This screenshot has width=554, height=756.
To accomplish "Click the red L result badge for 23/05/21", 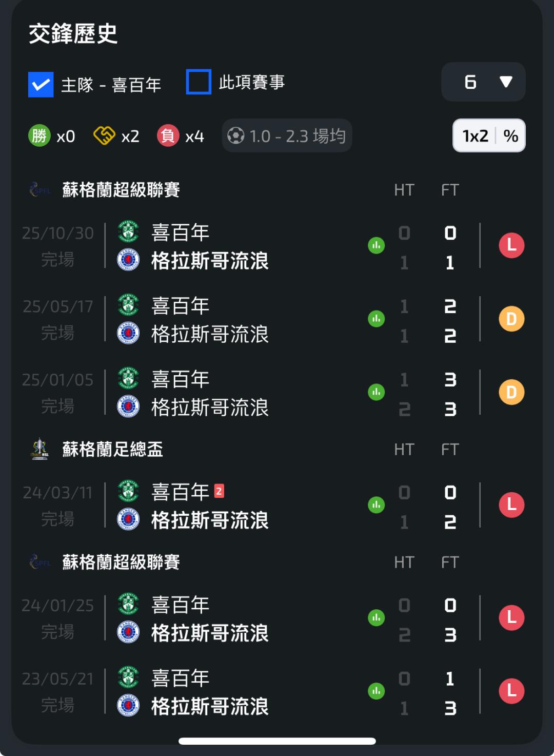I will point(511,691).
